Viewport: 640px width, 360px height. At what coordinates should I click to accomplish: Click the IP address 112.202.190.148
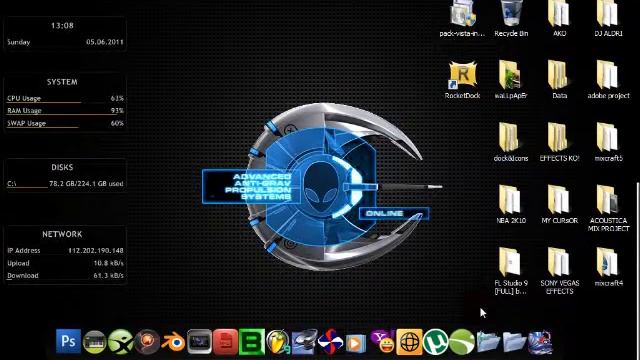[96, 250]
